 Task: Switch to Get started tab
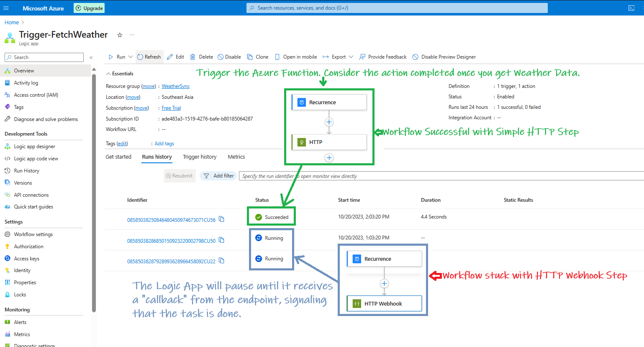(x=118, y=157)
